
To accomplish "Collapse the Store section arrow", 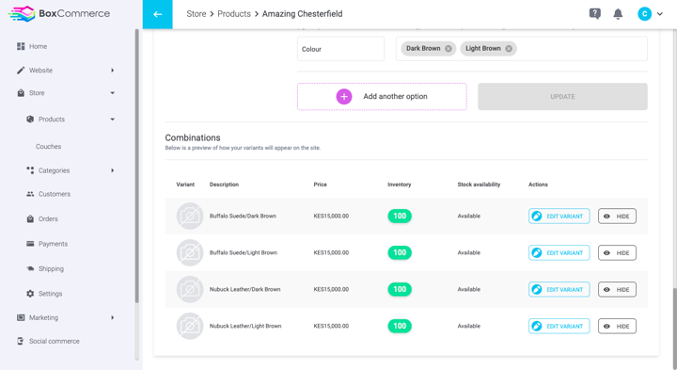I will 112,93.
